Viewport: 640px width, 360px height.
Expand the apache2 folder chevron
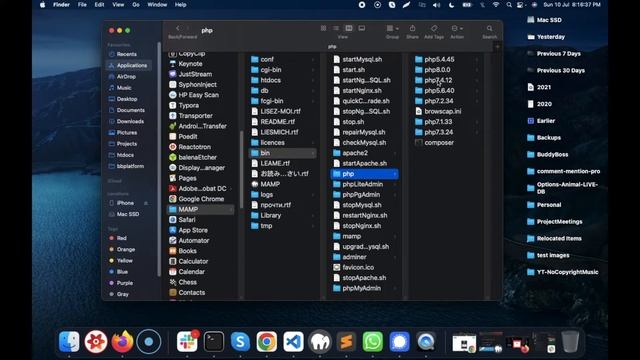point(395,153)
